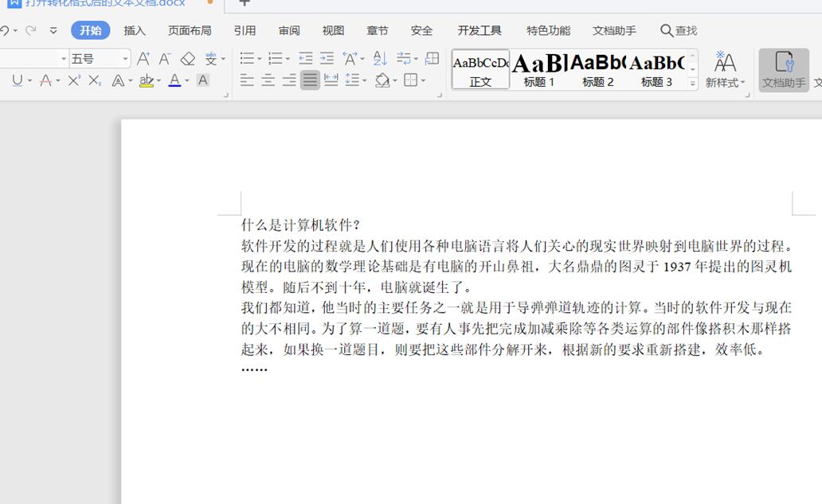
Task: Center align the paragraph
Action: pyautogui.click(x=268, y=80)
